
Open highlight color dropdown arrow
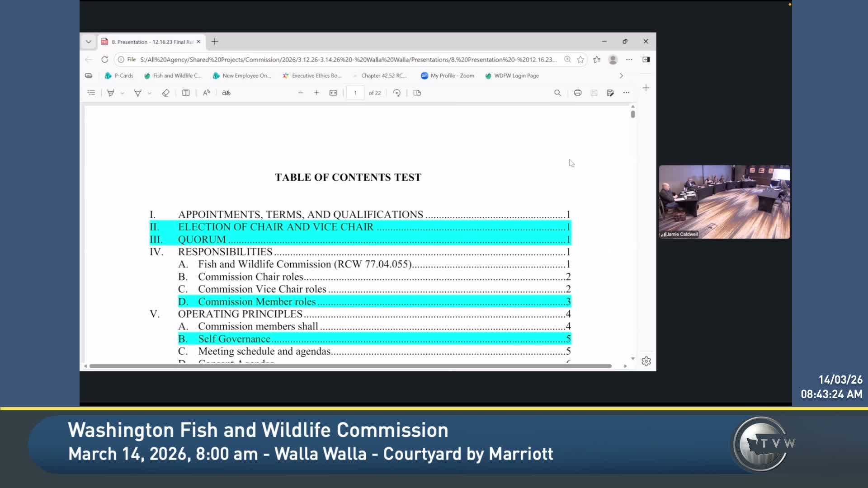click(122, 93)
